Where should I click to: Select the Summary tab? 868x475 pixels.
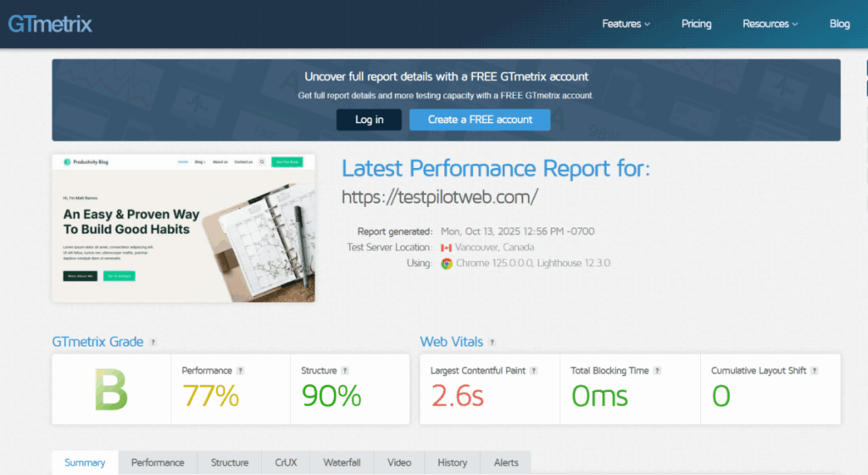(85, 463)
